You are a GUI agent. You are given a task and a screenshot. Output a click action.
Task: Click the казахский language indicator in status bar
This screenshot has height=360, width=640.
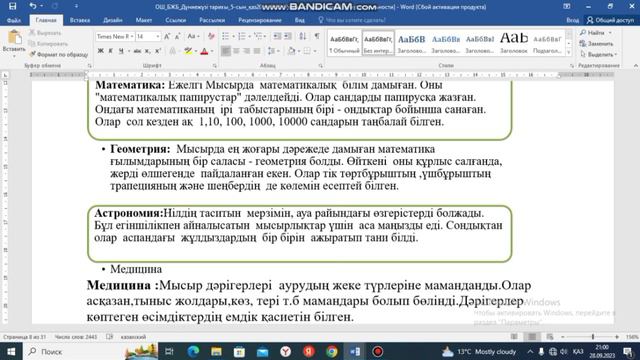[133, 337]
